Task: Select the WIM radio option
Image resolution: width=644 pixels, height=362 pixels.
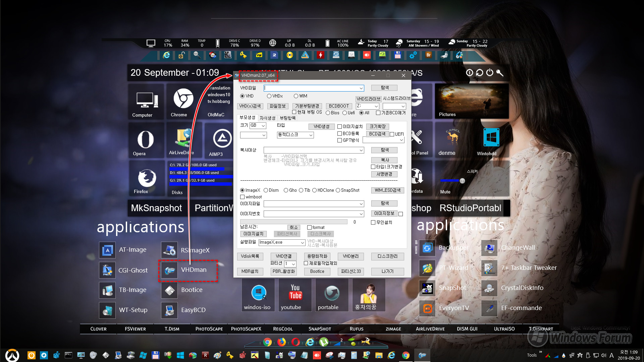Action: click(301, 96)
